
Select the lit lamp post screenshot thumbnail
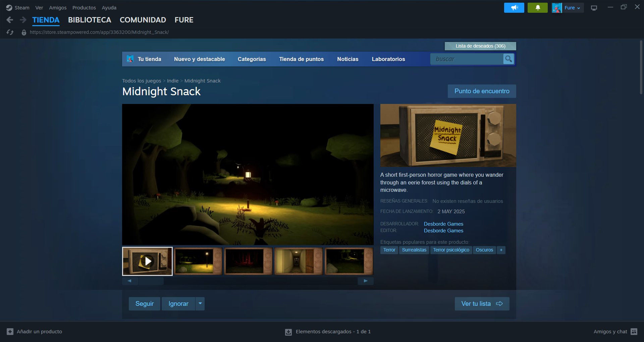pyautogui.click(x=198, y=262)
